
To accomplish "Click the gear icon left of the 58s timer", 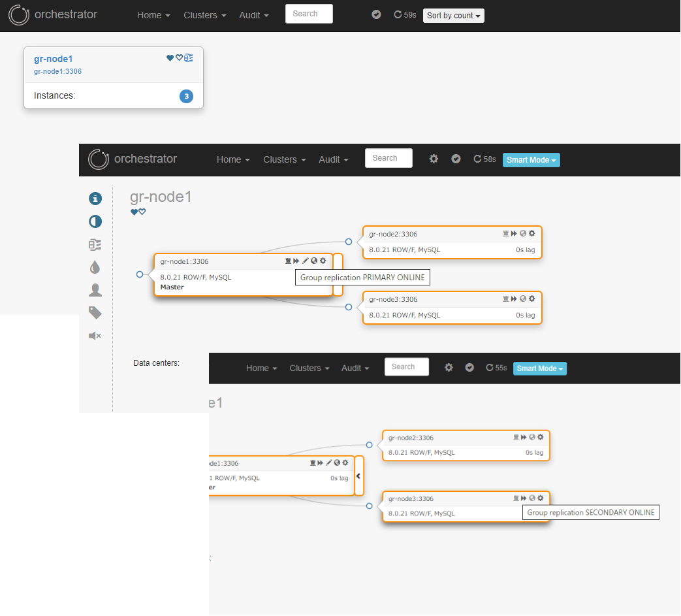I will (x=434, y=159).
